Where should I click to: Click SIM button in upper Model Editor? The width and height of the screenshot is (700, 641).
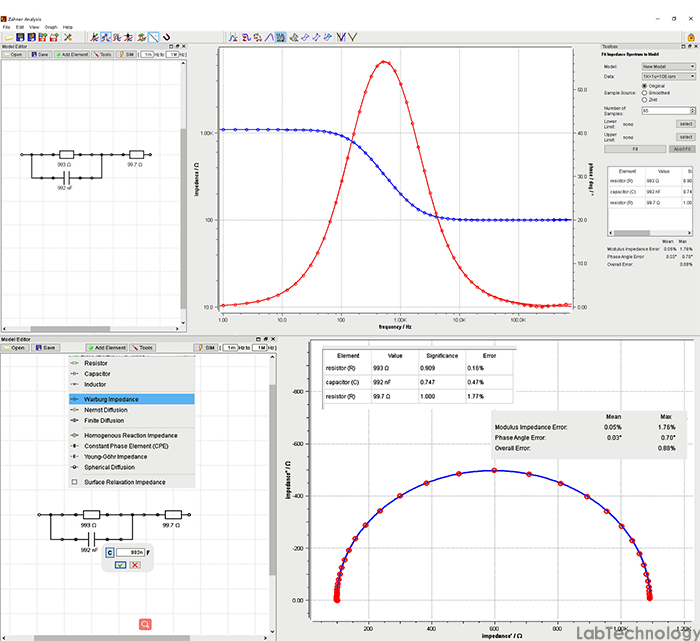point(126,54)
